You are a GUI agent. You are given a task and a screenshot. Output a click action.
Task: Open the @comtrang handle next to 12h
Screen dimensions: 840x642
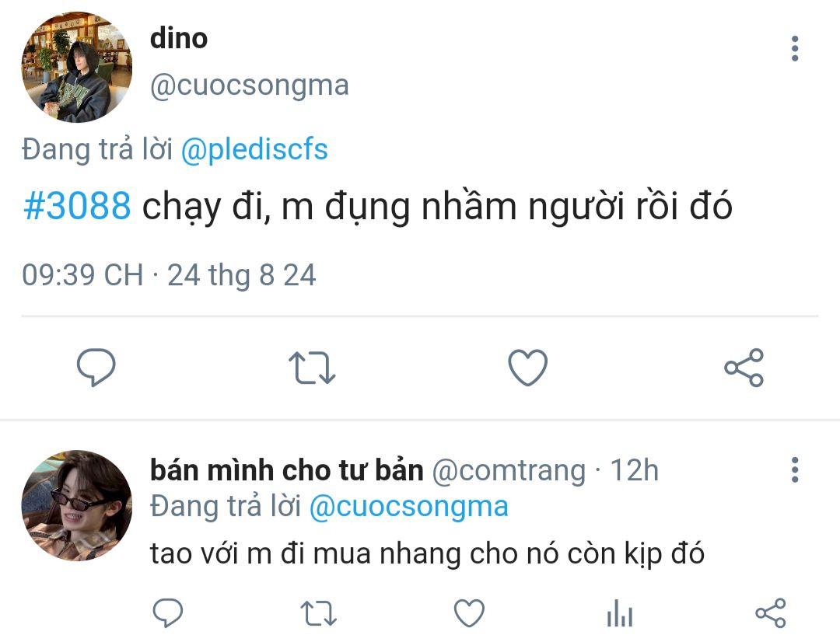pyautogui.click(x=509, y=471)
